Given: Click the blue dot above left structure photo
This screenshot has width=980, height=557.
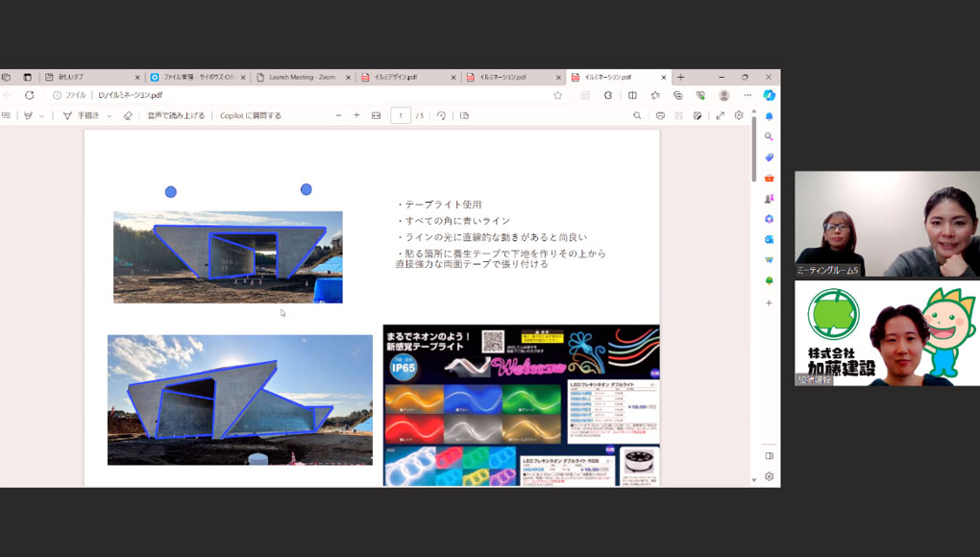Looking at the screenshot, I should 171,192.
